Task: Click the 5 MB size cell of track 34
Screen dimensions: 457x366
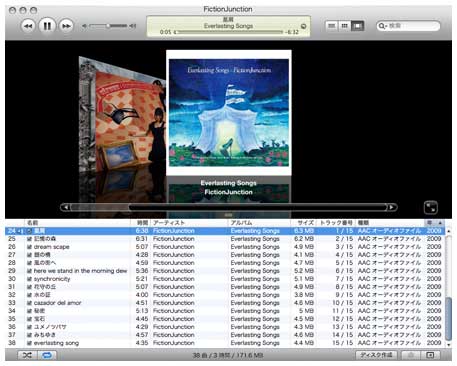Action: (x=306, y=311)
